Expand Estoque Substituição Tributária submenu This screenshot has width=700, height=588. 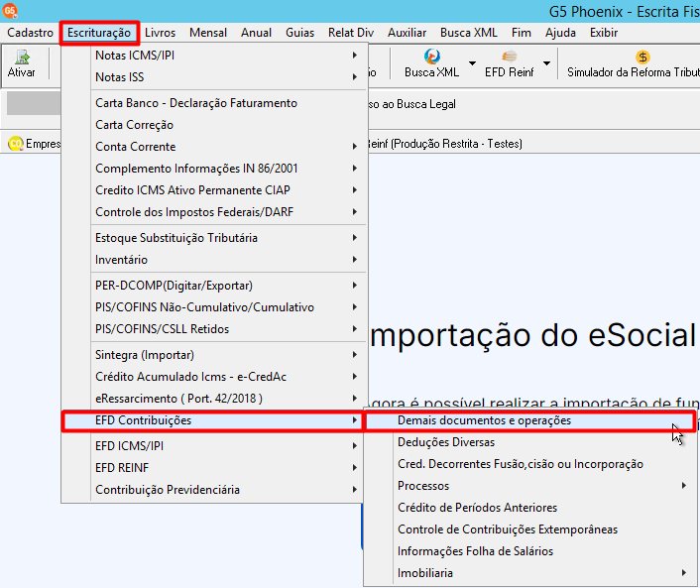[x=214, y=238]
